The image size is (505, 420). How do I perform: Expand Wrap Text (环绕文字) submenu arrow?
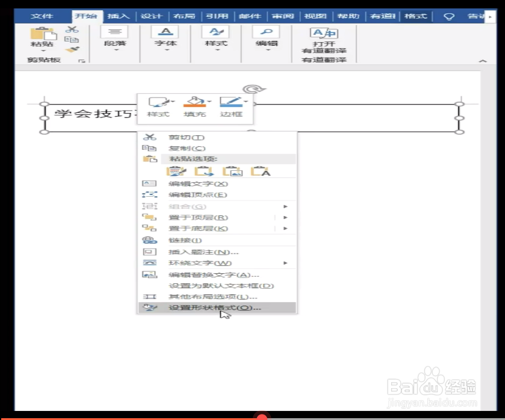coord(285,263)
